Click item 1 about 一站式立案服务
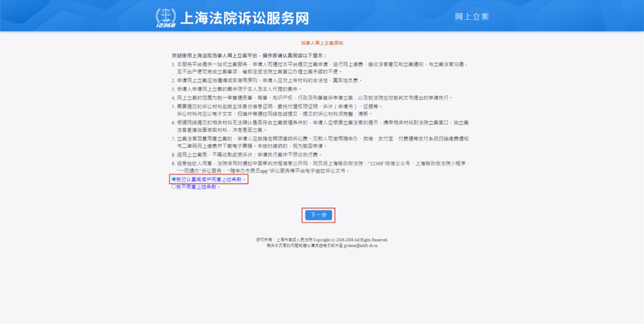Screen dimensions: 644x324 (x=320, y=68)
